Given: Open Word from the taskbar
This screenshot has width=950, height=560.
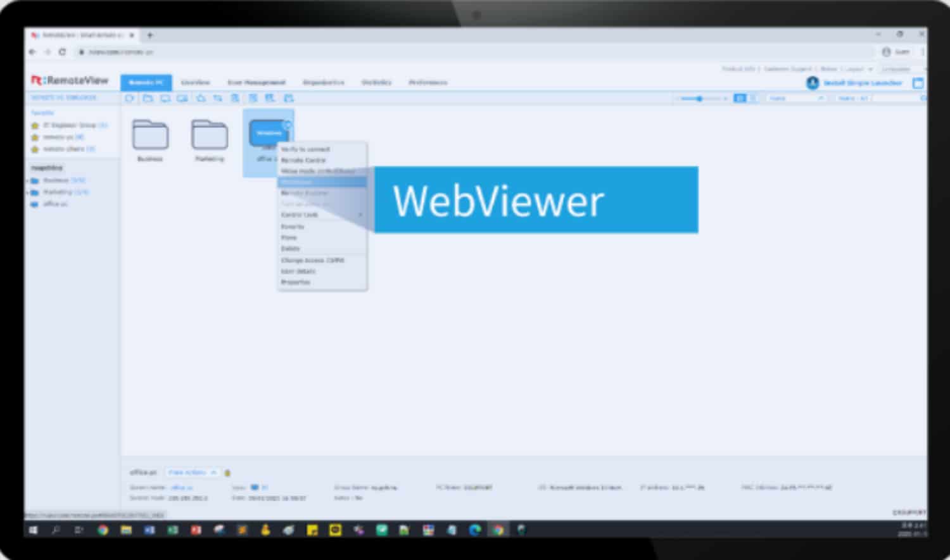Looking at the screenshot, I should pyautogui.click(x=149, y=530).
